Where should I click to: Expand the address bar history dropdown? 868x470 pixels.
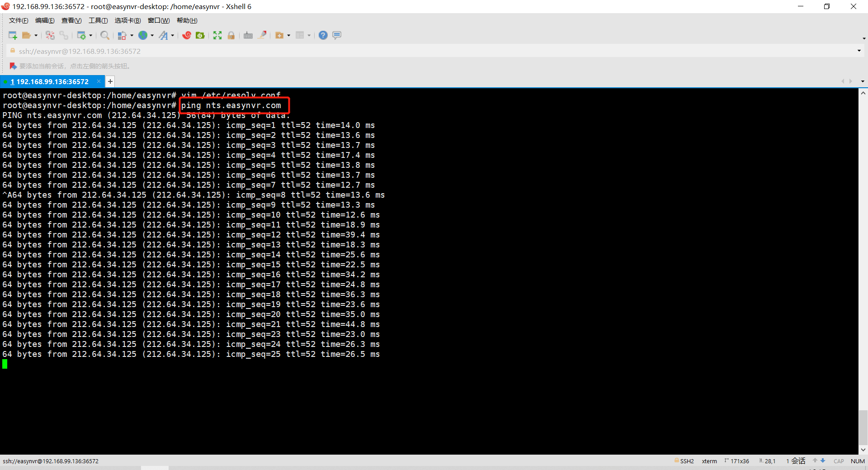pyautogui.click(x=859, y=51)
